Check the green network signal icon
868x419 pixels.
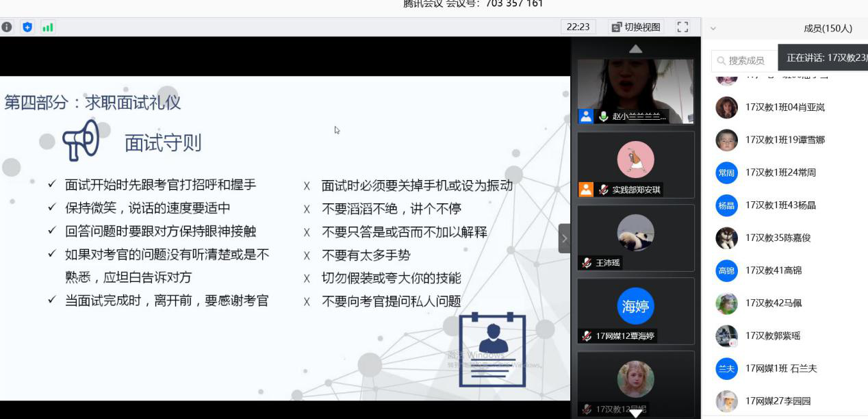[48, 27]
